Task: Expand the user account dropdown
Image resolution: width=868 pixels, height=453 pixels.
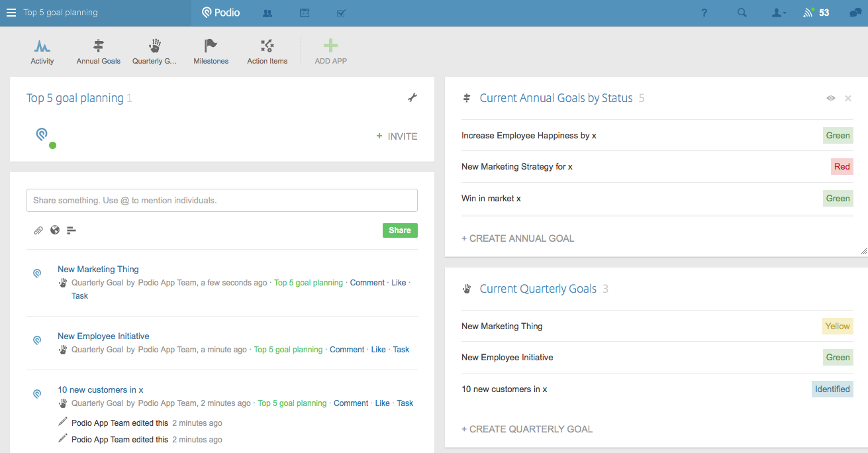Action: click(x=779, y=13)
